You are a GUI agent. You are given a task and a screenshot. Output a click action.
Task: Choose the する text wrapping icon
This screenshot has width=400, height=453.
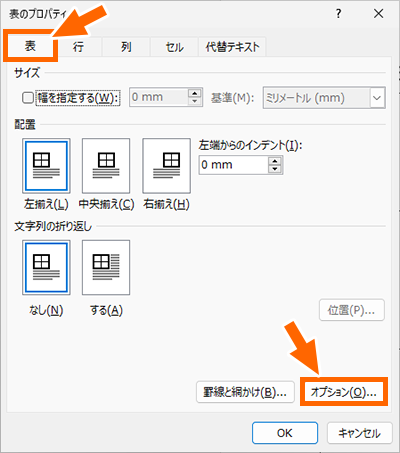coord(106,268)
